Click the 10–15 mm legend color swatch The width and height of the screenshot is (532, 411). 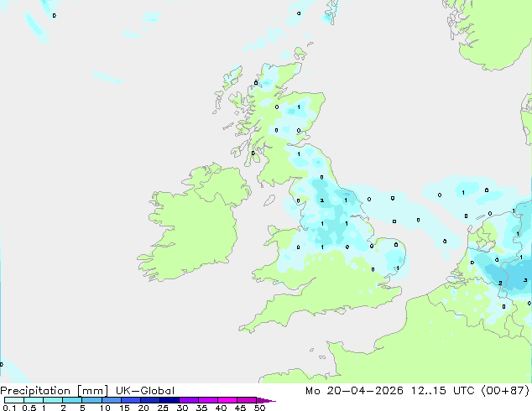point(111,400)
